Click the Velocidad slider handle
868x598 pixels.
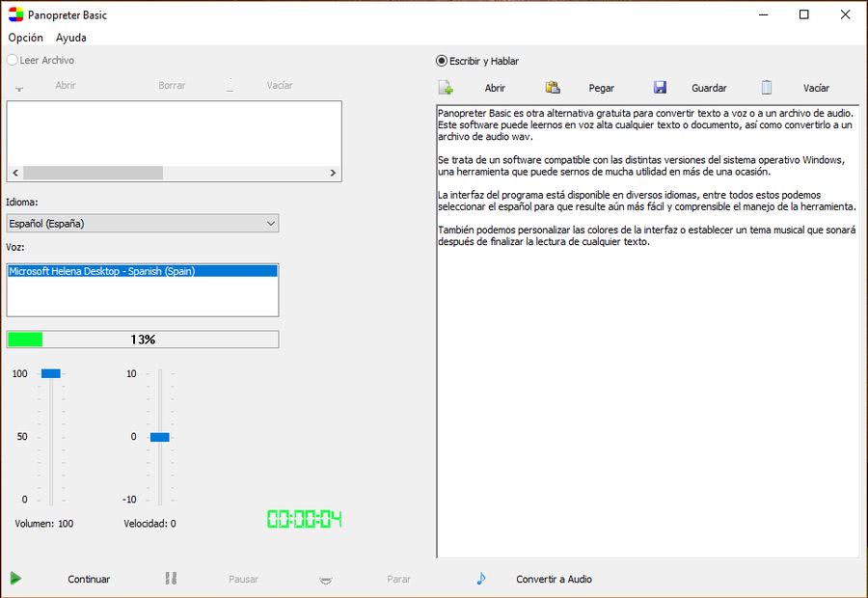[x=160, y=437]
